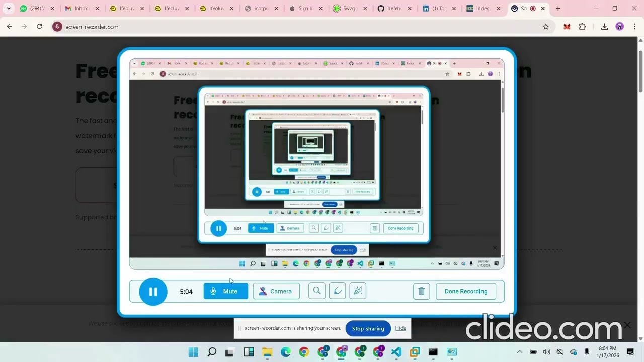Click the 5:04 recording timer
This screenshot has height=362, width=644.
tap(186, 292)
